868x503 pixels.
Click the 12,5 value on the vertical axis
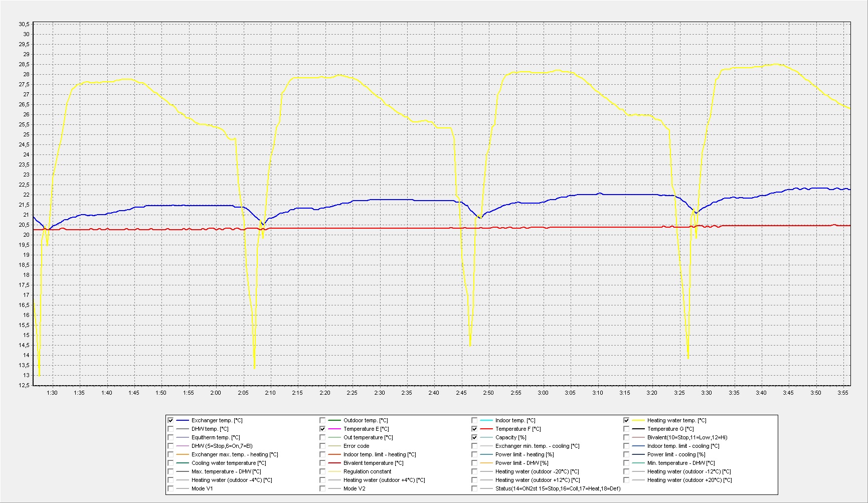pos(24,385)
